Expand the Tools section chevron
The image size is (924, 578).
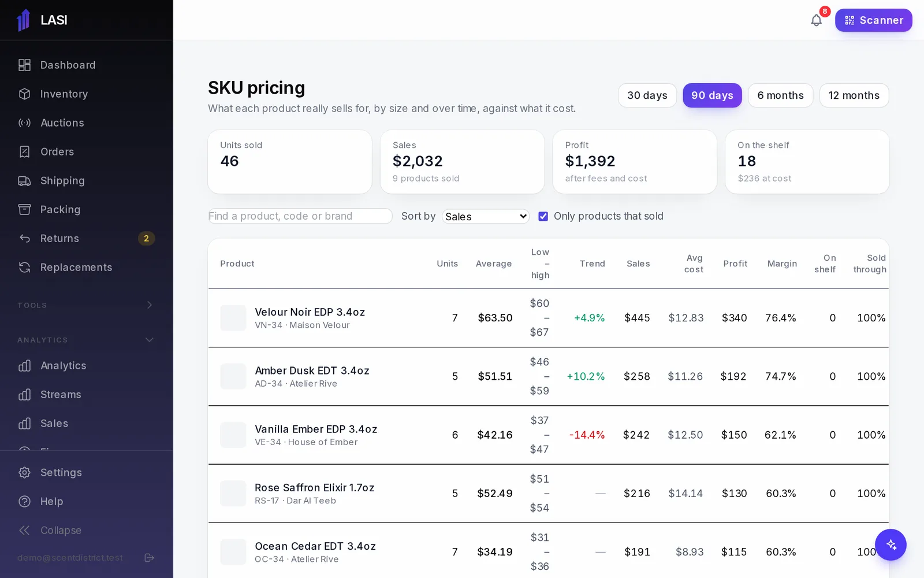coord(150,305)
